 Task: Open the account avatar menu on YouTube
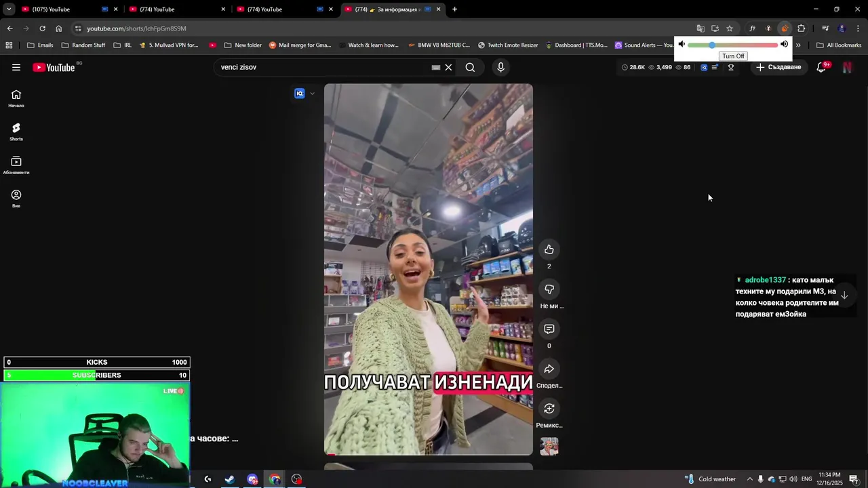[x=847, y=67]
